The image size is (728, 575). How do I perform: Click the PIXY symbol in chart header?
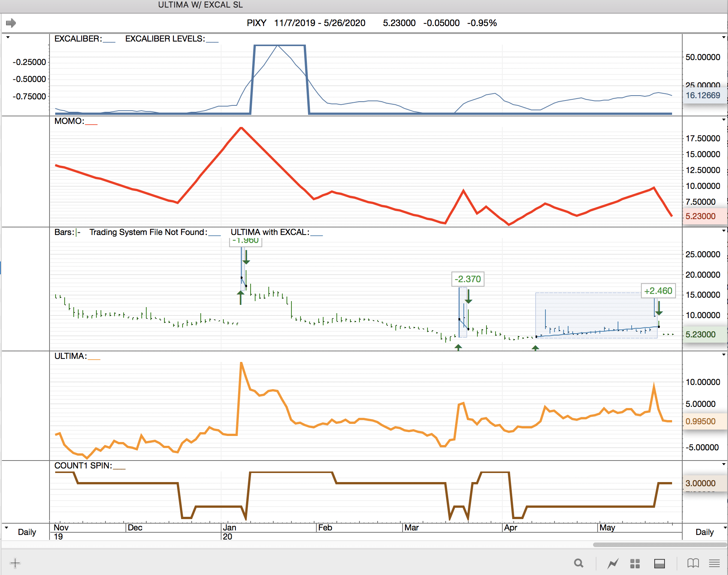pyautogui.click(x=256, y=23)
